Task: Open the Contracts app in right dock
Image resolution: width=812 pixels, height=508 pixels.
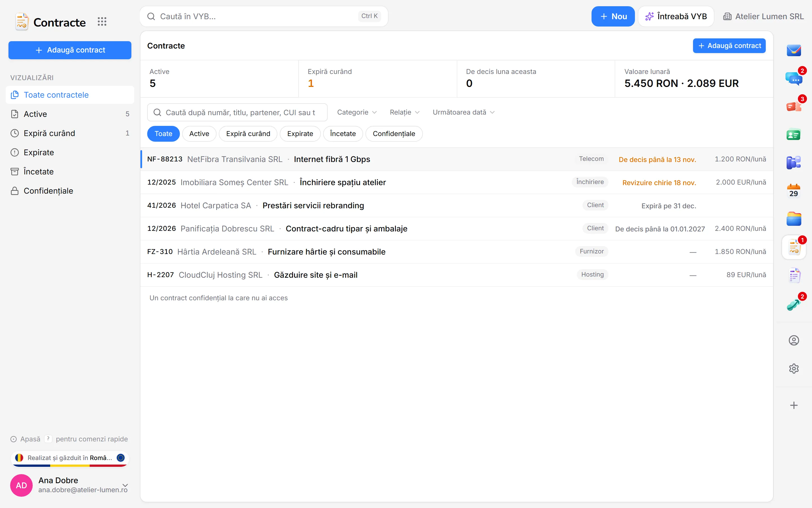Action: (794, 248)
